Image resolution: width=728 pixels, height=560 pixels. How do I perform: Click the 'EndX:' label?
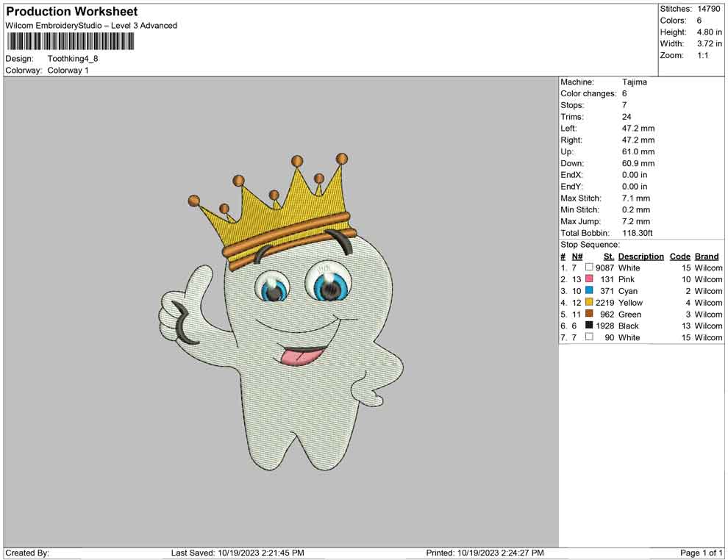pyautogui.click(x=571, y=174)
